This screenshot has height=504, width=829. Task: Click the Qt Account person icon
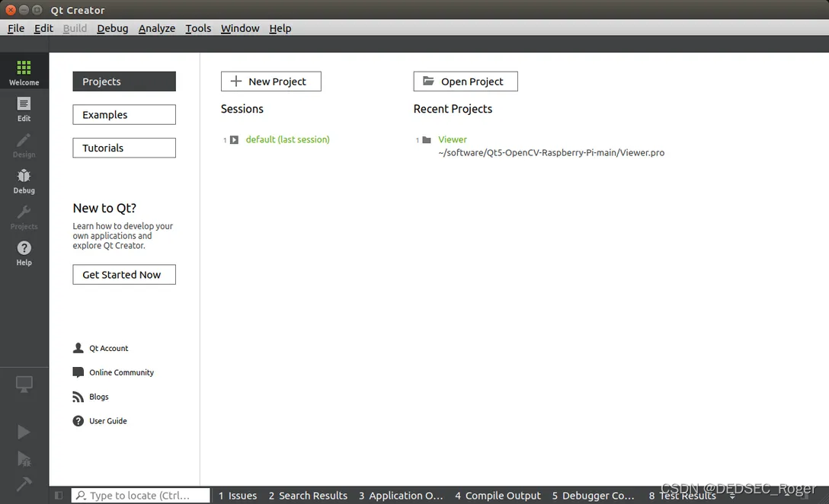tap(78, 348)
